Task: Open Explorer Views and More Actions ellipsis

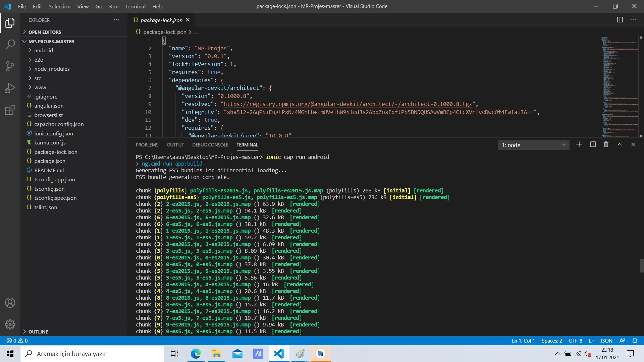Action: (x=116, y=20)
